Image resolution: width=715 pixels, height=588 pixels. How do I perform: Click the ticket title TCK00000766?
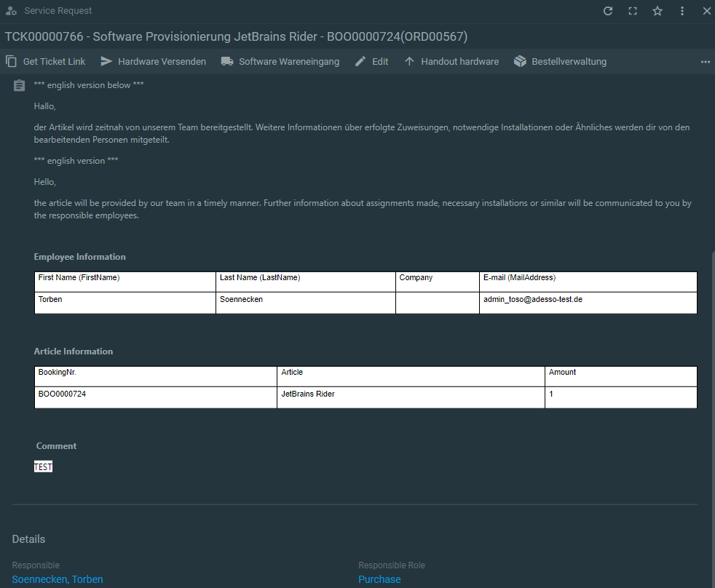point(236,36)
